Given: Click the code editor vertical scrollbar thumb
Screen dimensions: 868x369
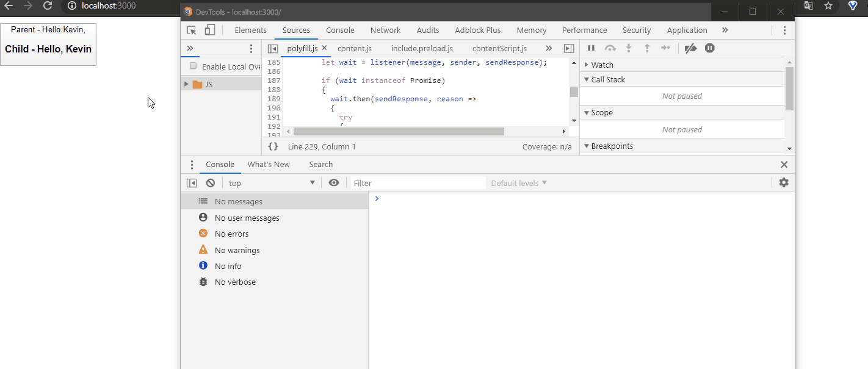Looking at the screenshot, I should tap(574, 91).
